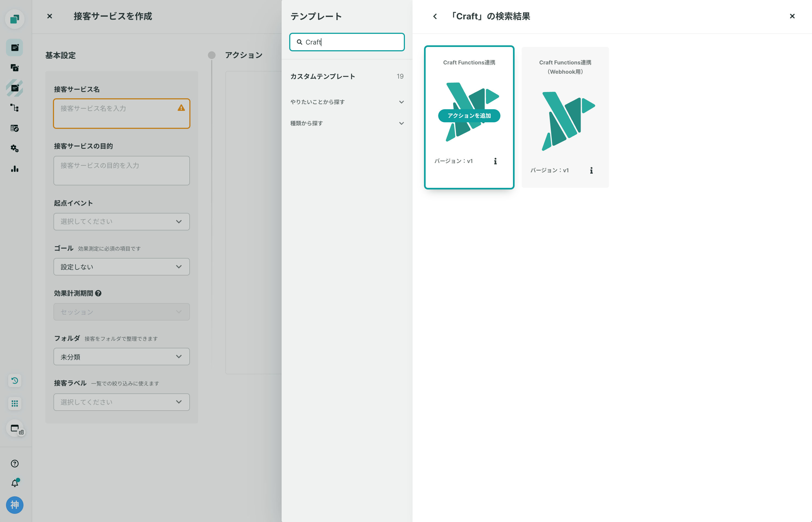Focus the 接客サービスの目的 input field
Screen dimensions: 812x522
pyautogui.click(x=122, y=171)
